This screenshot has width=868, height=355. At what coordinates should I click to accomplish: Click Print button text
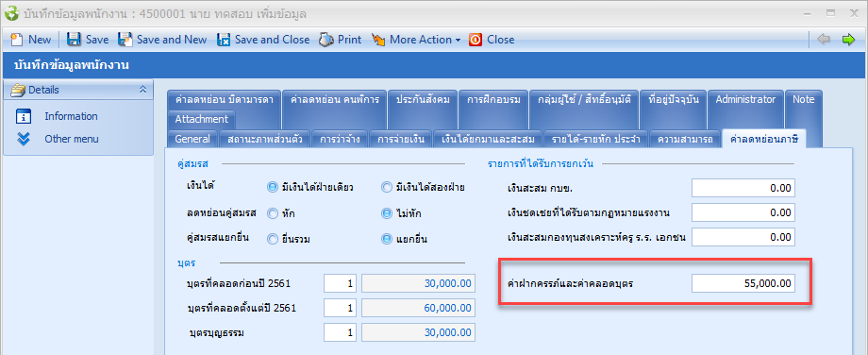(349, 40)
